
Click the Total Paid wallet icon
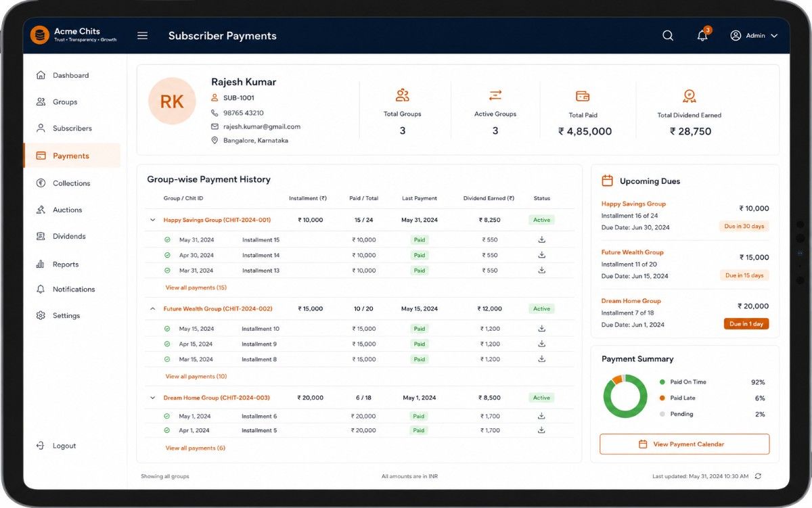pyautogui.click(x=583, y=96)
